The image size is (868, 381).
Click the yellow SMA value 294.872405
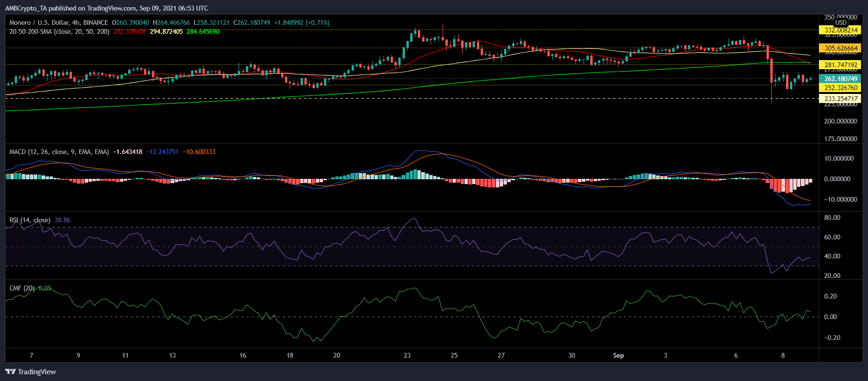[x=166, y=31]
